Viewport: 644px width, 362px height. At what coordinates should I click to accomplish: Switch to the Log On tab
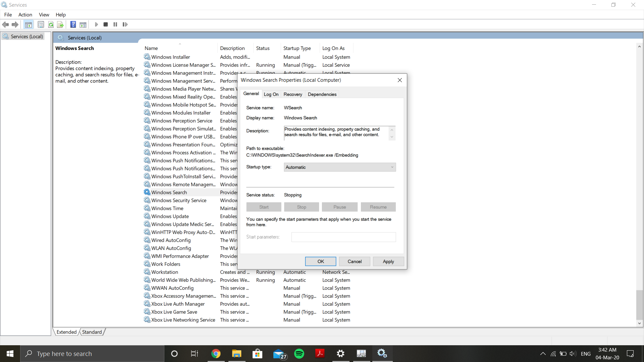(x=271, y=94)
